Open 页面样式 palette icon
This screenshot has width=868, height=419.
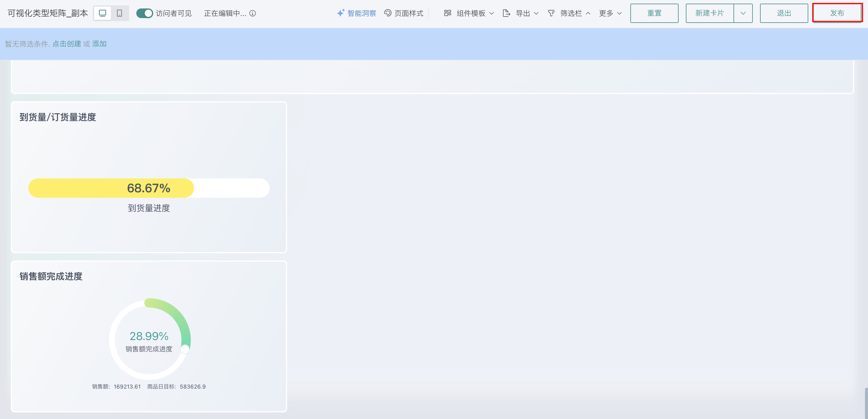point(388,13)
